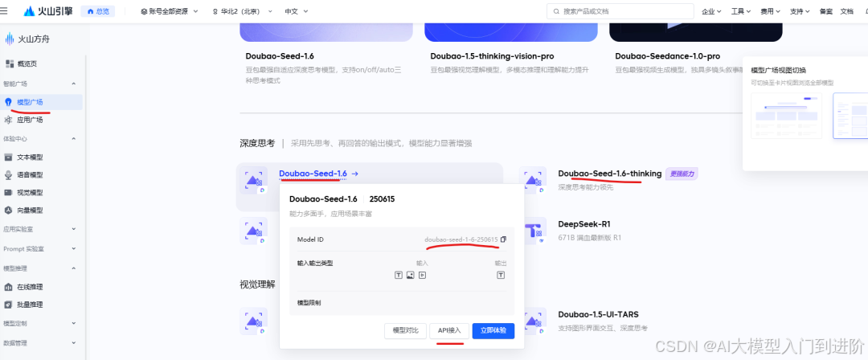Viewport: 868px width, 360px height.
Task: Click 语音模型 microphone icon
Action: [8, 175]
